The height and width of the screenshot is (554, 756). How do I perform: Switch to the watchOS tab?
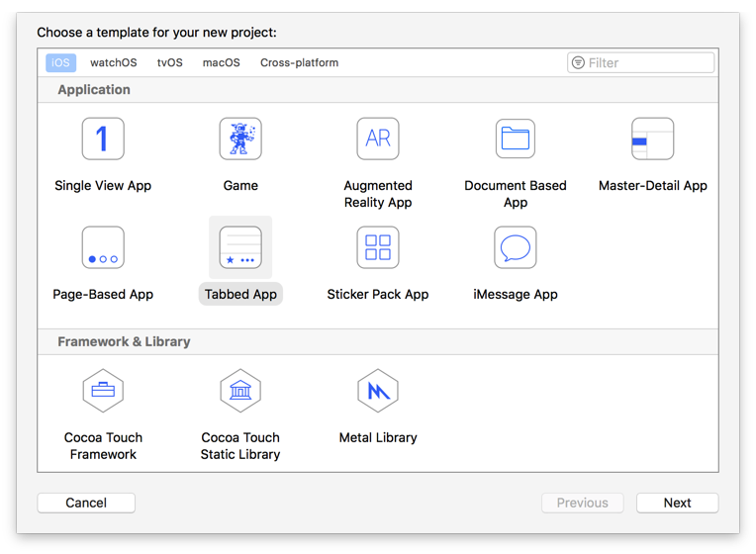(114, 62)
